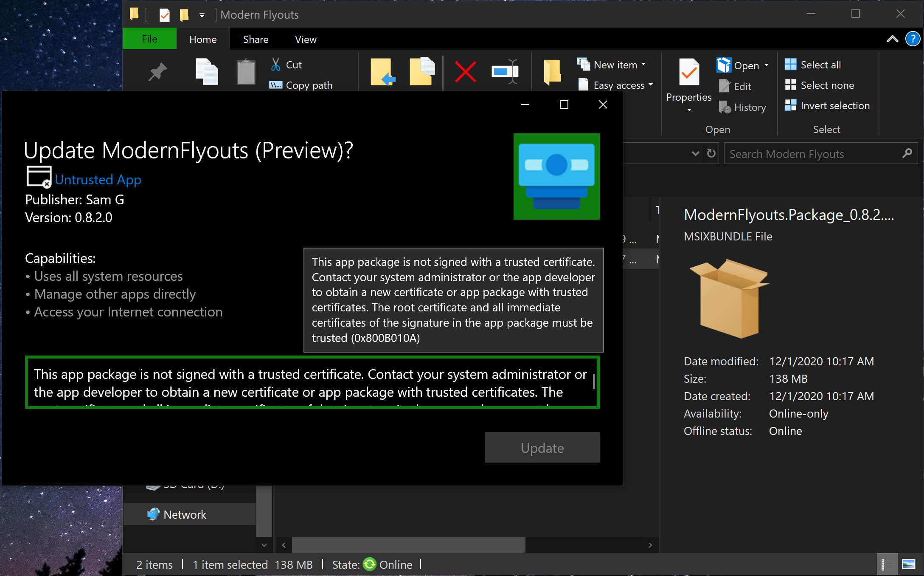Click the navigation pane scroll down arrow
924x576 pixels.
pyautogui.click(x=264, y=545)
